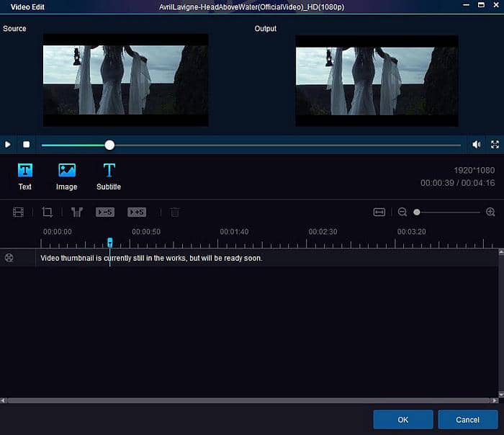Click the Split clip tool
The width and height of the screenshot is (504, 435).
[x=76, y=212]
